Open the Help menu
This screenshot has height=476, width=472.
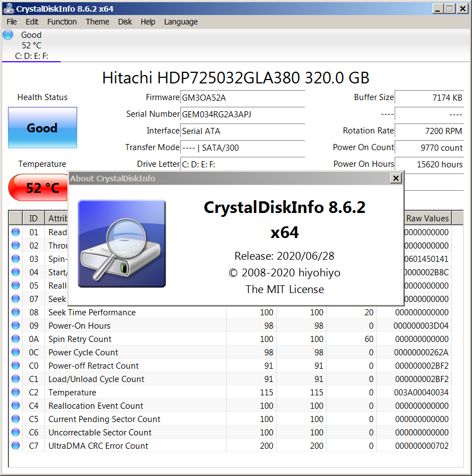[148, 22]
